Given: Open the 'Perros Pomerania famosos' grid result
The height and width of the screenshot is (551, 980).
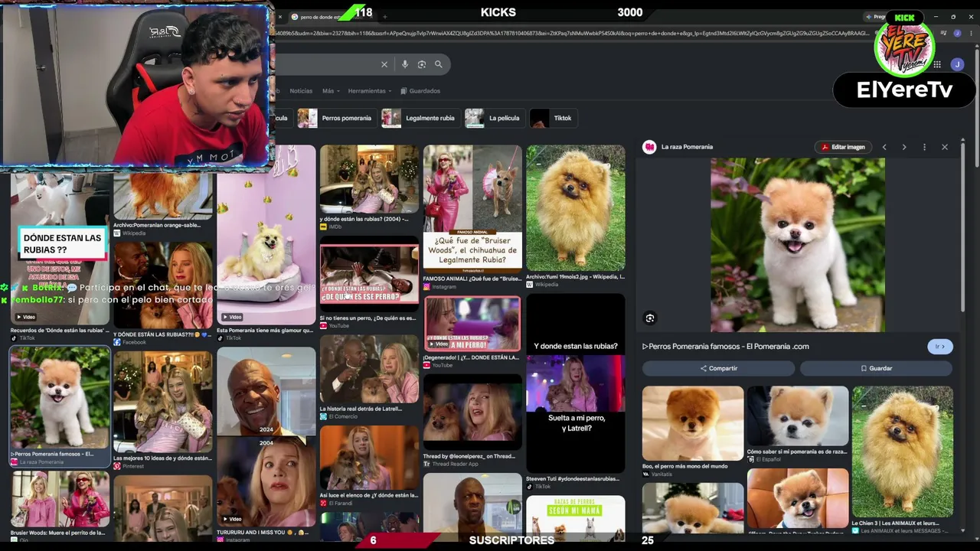Looking at the screenshot, I should [x=60, y=406].
